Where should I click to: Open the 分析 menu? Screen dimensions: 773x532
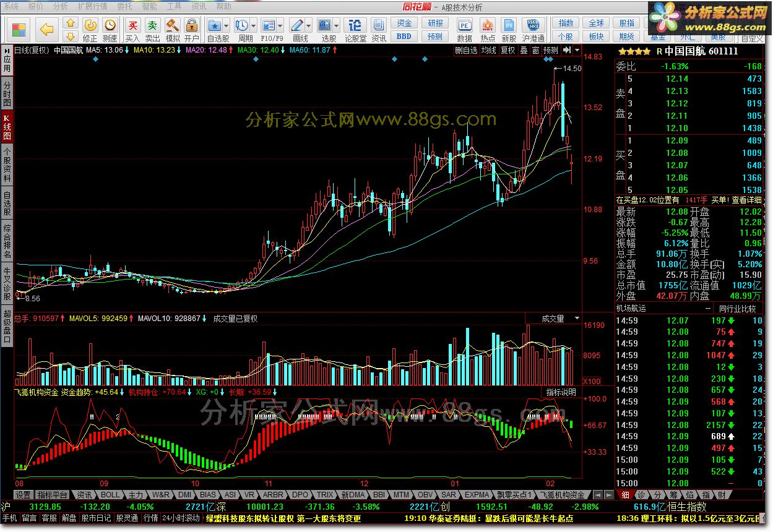point(61,6)
